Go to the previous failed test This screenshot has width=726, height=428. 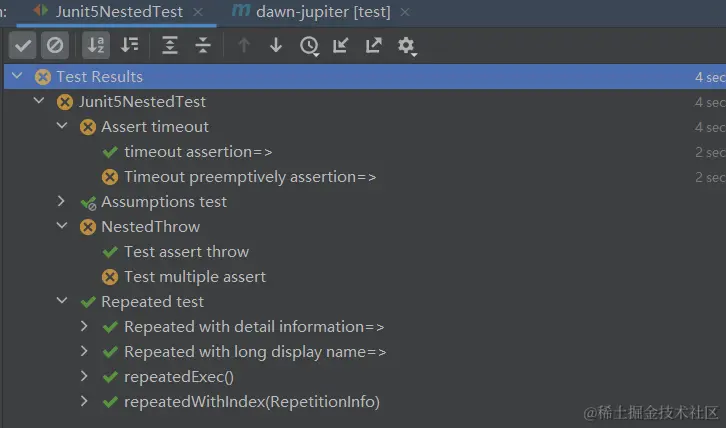244,45
